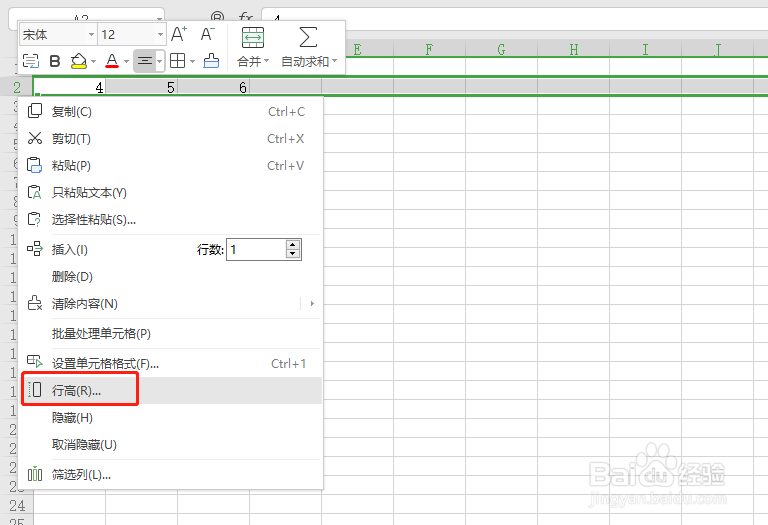The width and height of the screenshot is (768, 525).
Task: Select column H header
Action: 574,49
